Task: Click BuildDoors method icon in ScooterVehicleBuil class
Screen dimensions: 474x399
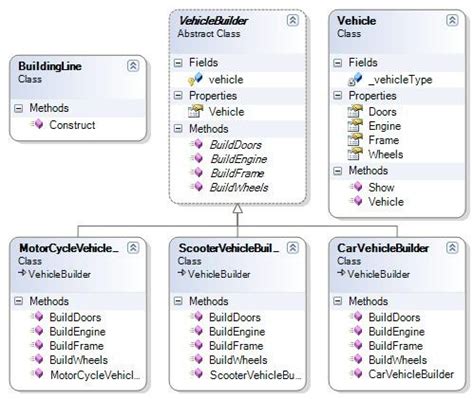Action: click(197, 317)
